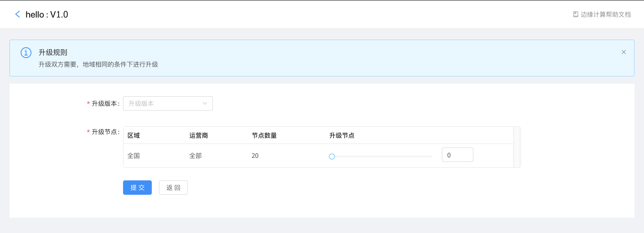Click the info icon in 升级规则 alert
Viewport: 644px width, 233px height.
(26, 53)
